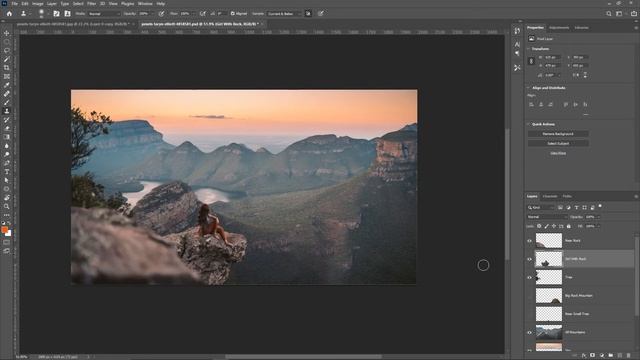Click the Search icon at top right

pyautogui.click(x=609, y=13)
